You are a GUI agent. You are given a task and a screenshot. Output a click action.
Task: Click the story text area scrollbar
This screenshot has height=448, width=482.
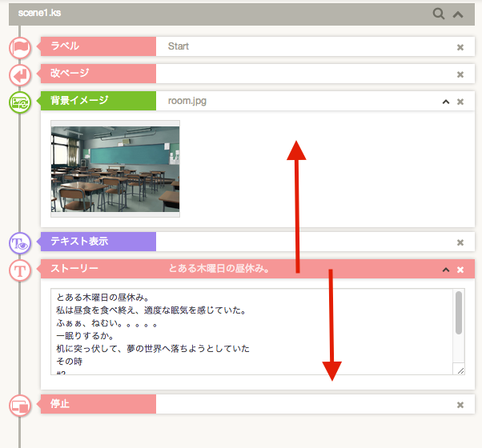point(459,314)
